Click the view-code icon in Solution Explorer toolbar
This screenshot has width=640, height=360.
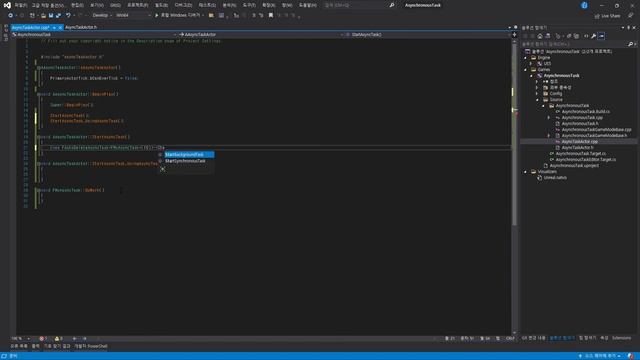point(586,36)
